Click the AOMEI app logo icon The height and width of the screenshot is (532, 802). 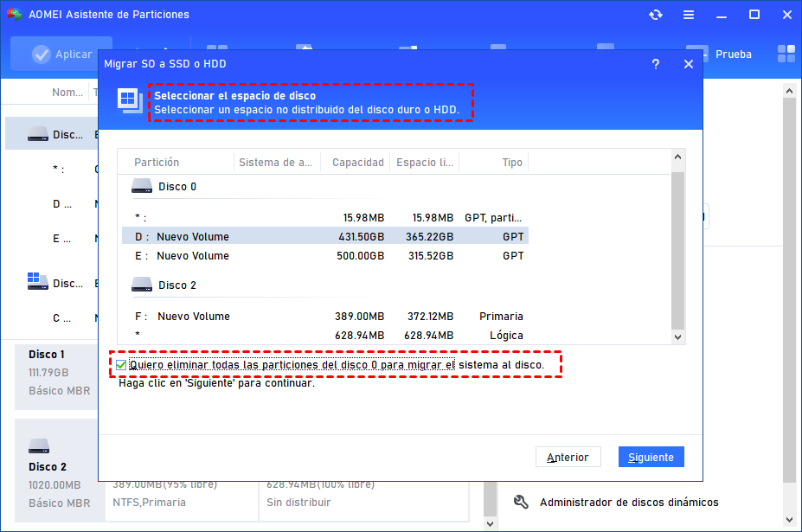tap(15, 15)
